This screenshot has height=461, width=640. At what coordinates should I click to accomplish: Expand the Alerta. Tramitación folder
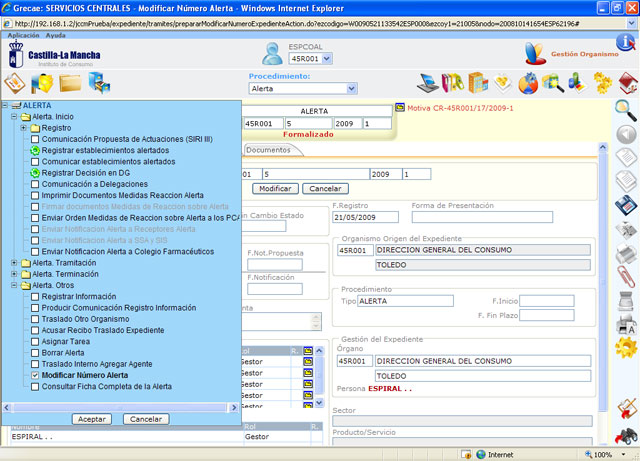pos(14,263)
